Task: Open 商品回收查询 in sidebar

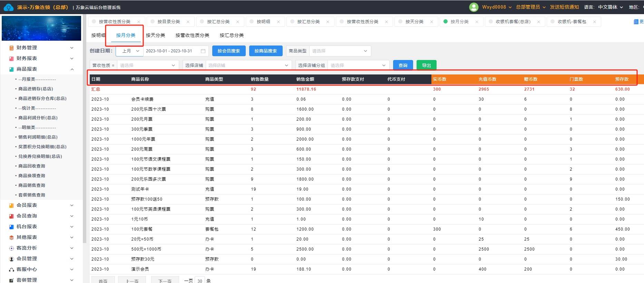Action: 32,166
